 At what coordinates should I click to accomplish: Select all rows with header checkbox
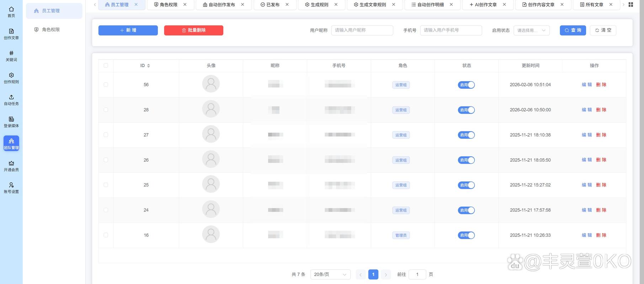coord(106,66)
